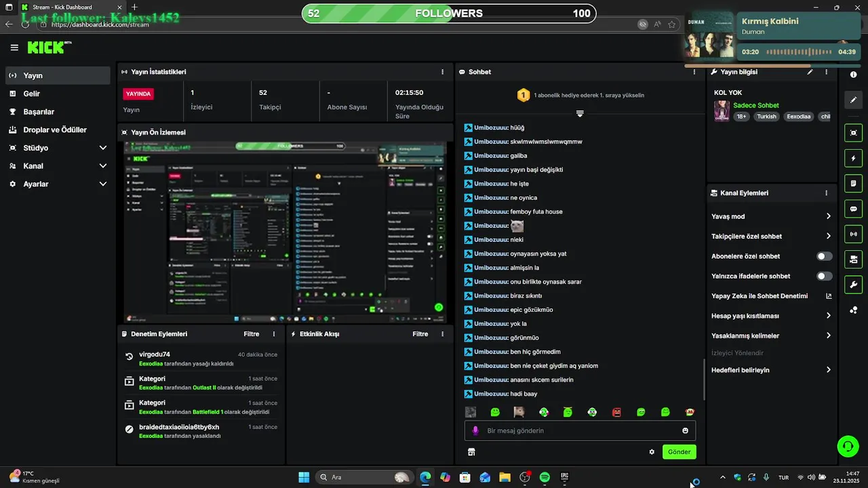This screenshot has width=868, height=488.
Task: Click Filtre in Denetim Eylemleri panel
Action: click(x=252, y=334)
